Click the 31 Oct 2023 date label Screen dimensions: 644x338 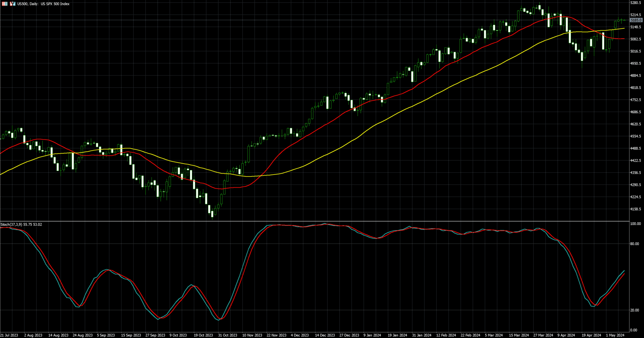click(x=227, y=335)
